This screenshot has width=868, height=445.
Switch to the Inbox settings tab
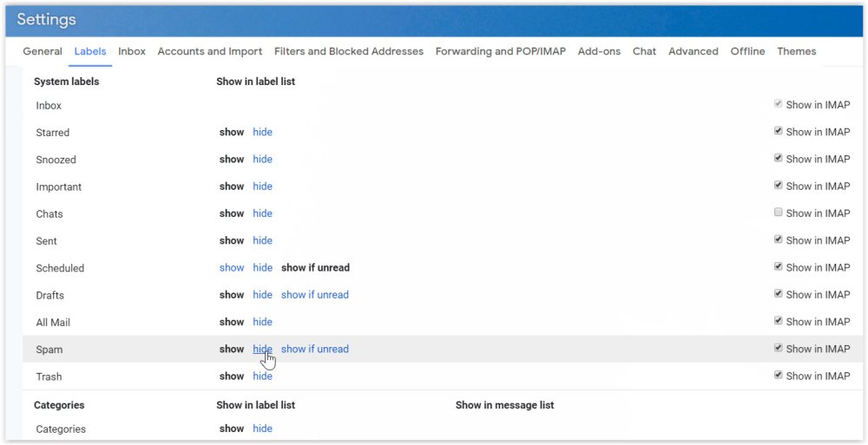point(132,51)
